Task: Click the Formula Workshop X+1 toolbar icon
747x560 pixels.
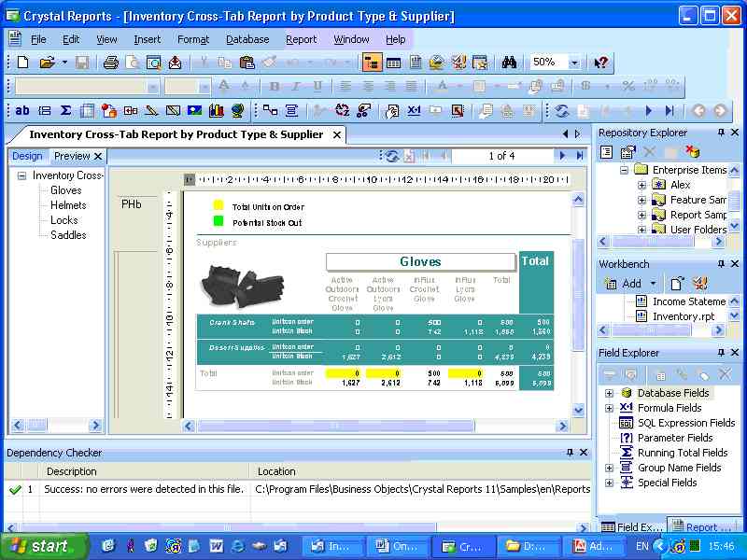Action: [x=415, y=110]
